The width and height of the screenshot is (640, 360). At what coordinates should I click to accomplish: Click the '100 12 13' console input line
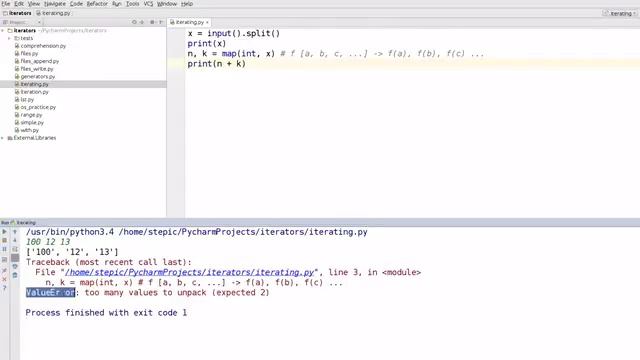(x=48, y=242)
